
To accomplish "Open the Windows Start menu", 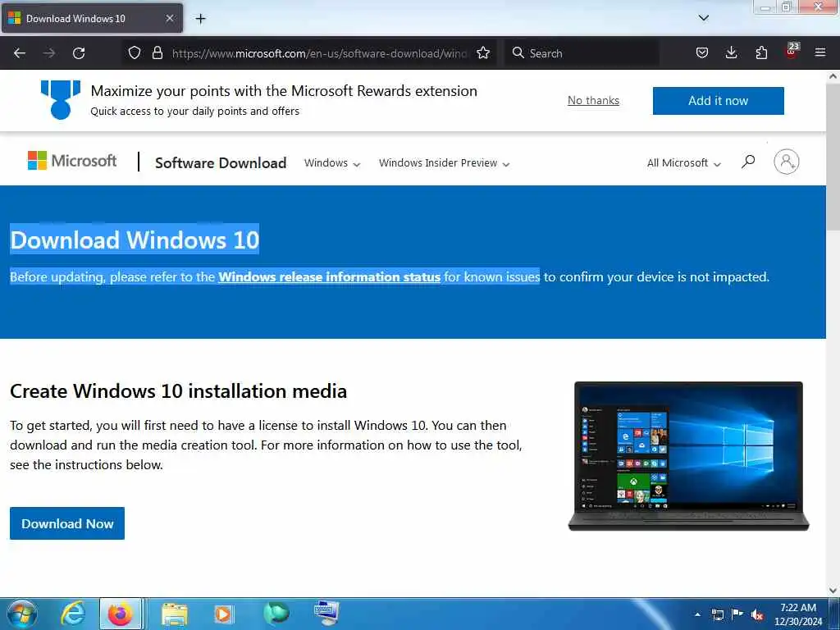I will pyautogui.click(x=21, y=614).
